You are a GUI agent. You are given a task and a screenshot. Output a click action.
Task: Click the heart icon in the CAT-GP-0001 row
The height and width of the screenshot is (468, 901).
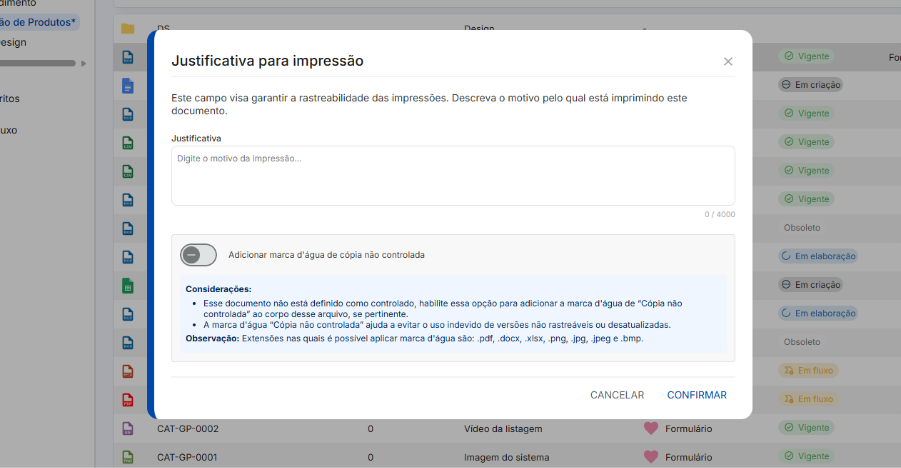tap(651, 457)
